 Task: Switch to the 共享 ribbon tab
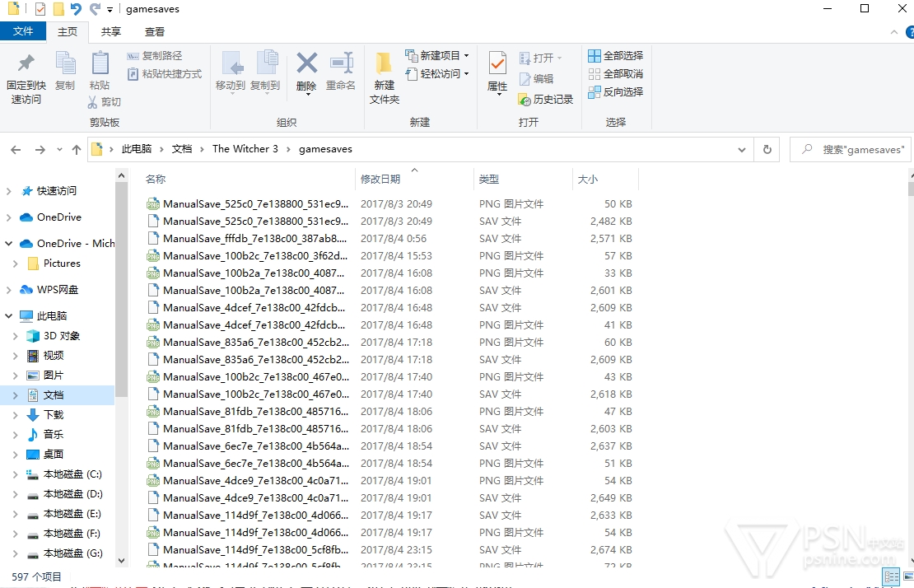click(x=111, y=32)
